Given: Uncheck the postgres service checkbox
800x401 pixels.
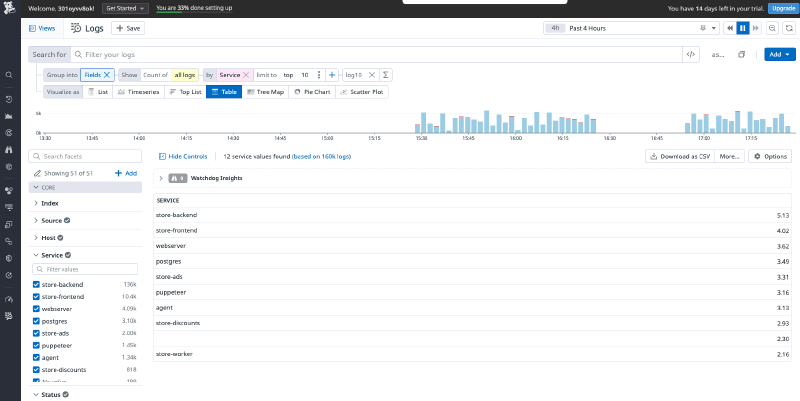Looking at the screenshot, I should coord(37,321).
